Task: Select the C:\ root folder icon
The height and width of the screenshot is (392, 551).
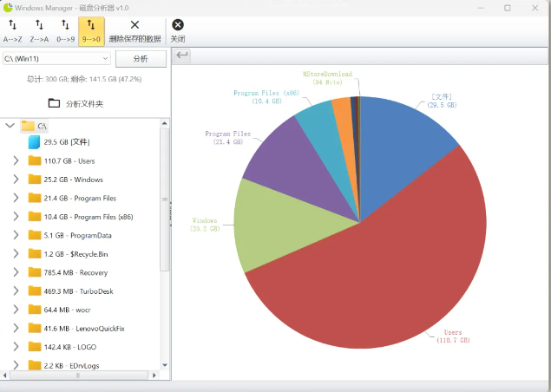Action: 28,126
